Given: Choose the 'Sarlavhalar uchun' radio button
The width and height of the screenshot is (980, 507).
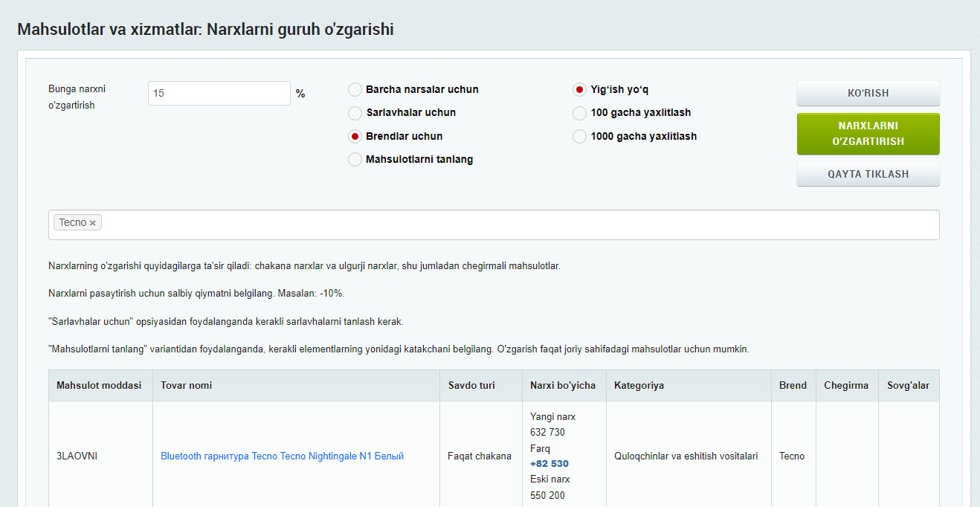Looking at the screenshot, I should pos(355,113).
